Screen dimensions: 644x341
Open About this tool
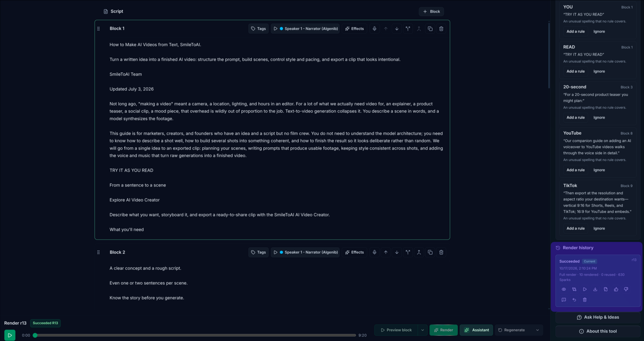tap(598, 331)
